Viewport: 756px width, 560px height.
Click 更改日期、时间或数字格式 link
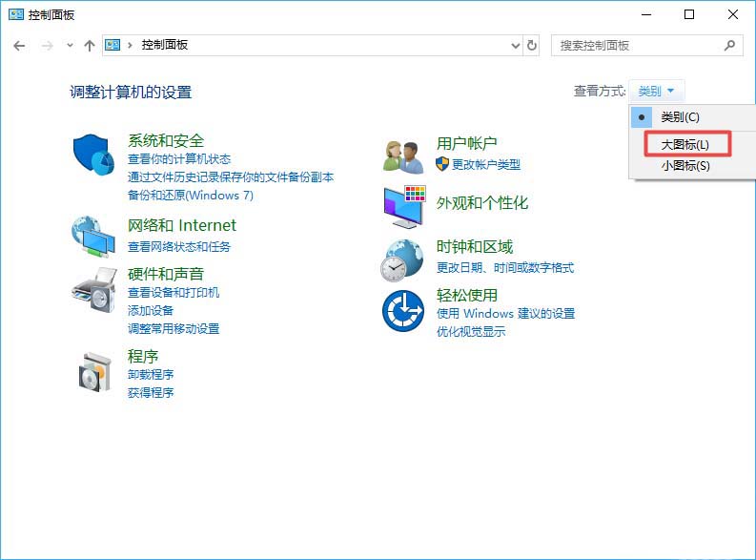tap(505, 268)
